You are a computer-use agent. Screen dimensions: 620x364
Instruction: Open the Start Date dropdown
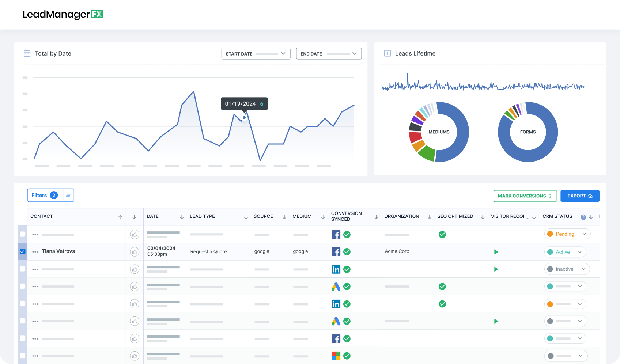[256, 53]
